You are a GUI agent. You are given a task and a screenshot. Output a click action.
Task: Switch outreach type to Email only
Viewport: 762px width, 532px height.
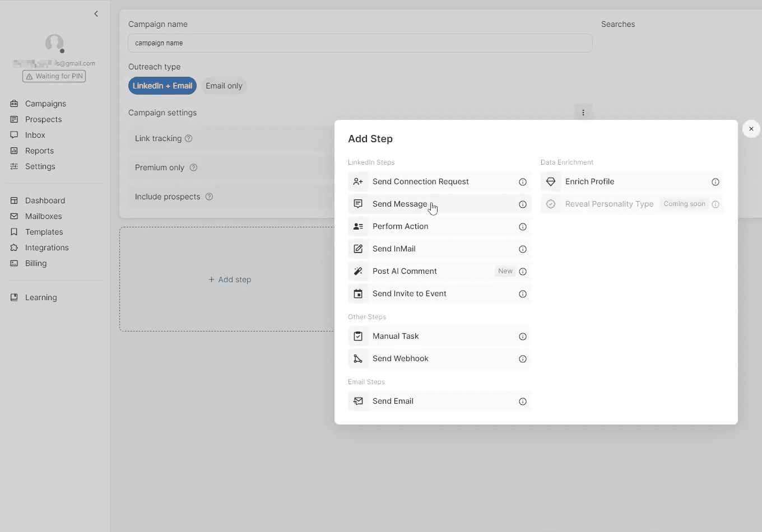[x=224, y=86]
